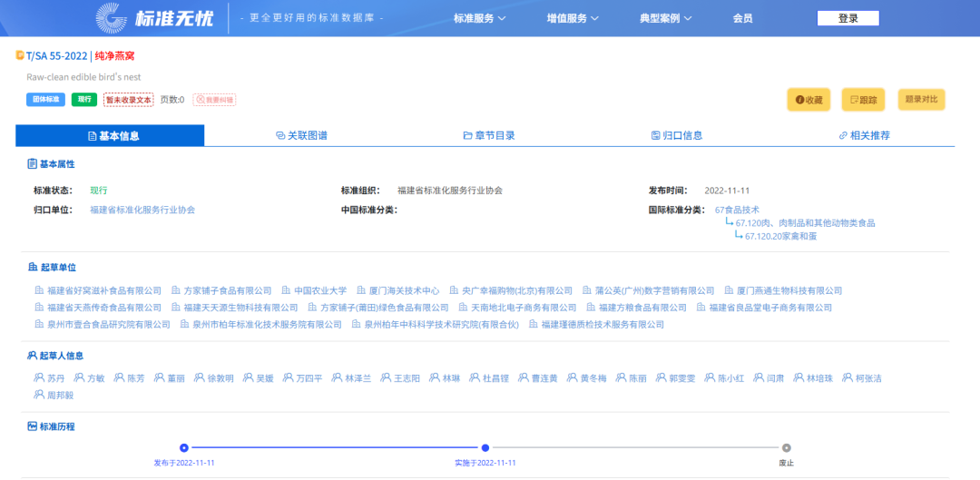
Task: Click the building icon before 方家铺子(莆田)绿色食品有限公司
Action: pyautogui.click(x=312, y=308)
